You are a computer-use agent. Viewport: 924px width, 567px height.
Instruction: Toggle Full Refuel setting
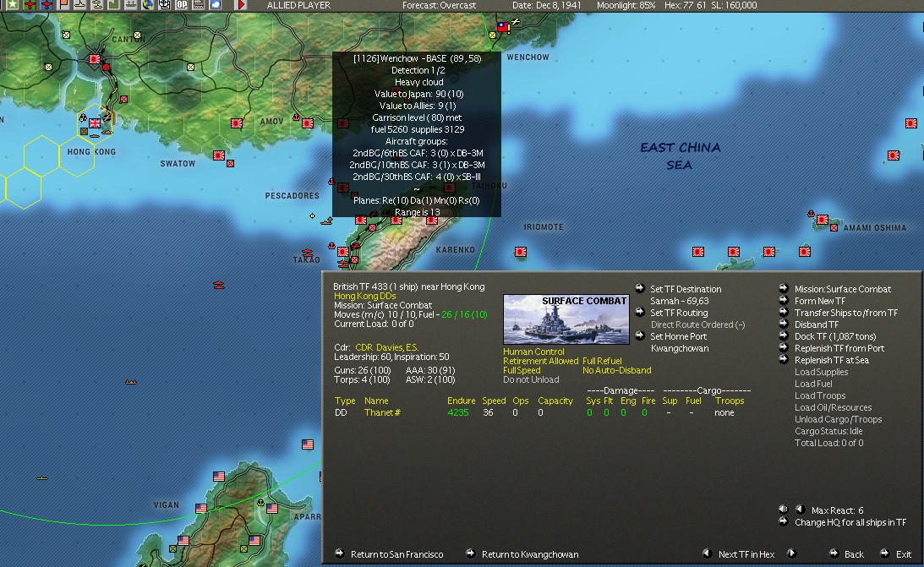point(602,361)
